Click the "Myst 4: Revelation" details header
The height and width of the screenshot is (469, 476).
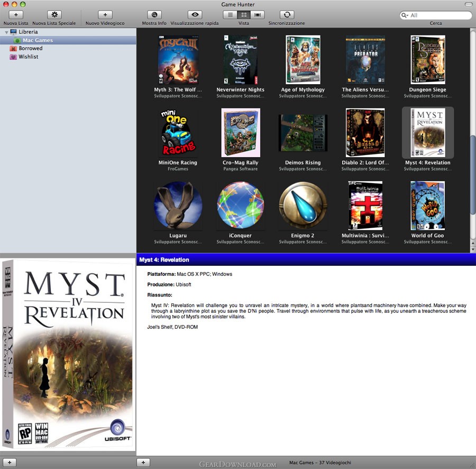click(x=164, y=260)
